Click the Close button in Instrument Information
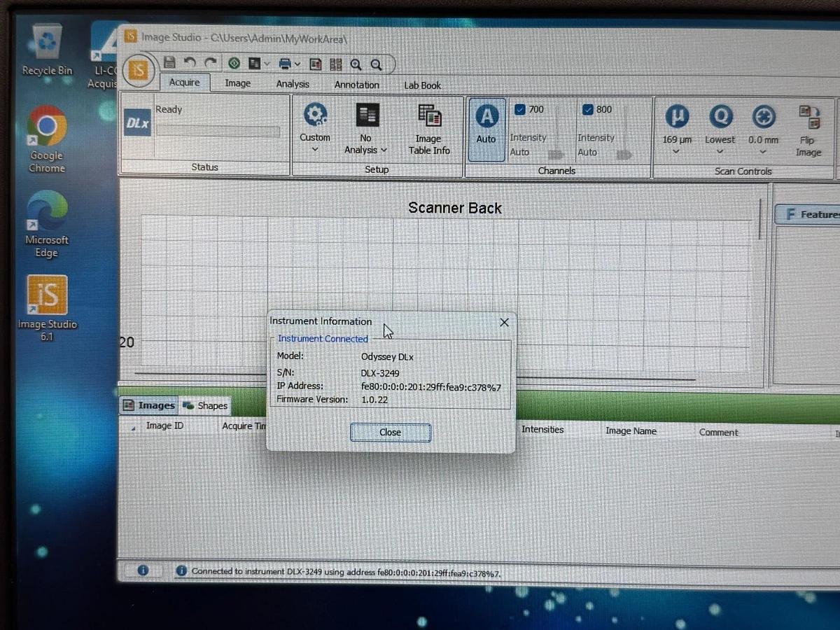The image size is (840, 630). tap(391, 433)
